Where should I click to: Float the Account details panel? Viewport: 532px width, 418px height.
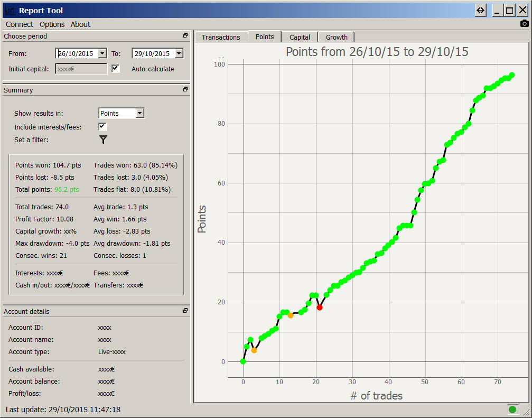point(185,311)
